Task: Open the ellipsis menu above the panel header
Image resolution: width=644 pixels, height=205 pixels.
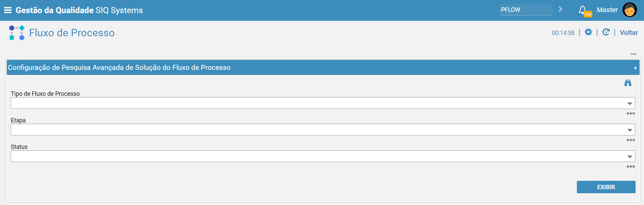Action: coord(634,54)
